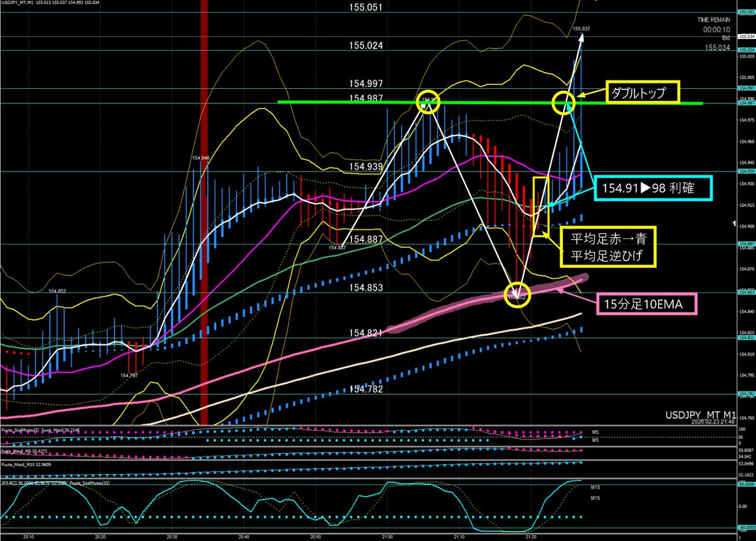Click the small 154.797 swing low label

[x=130, y=375]
